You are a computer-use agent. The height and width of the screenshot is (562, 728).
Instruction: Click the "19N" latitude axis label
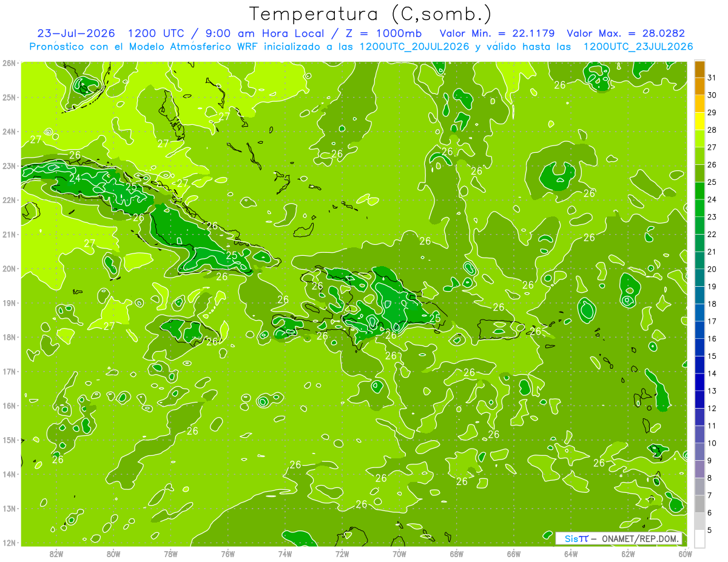(9, 303)
